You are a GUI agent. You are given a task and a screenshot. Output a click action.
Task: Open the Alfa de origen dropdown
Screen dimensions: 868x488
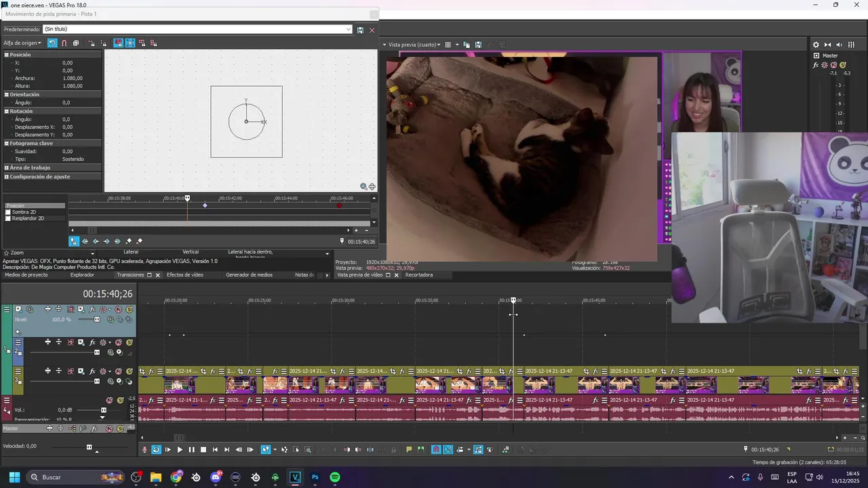tap(22, 43)
